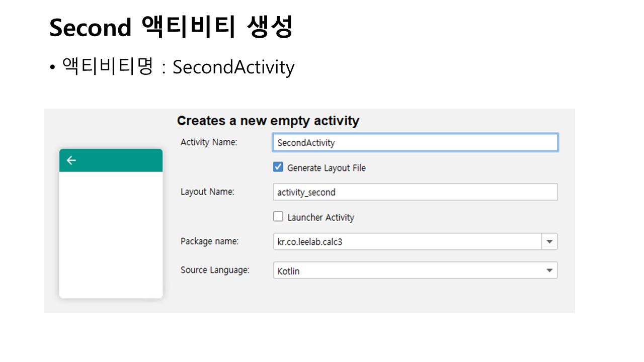Enable the Launcher Activity checkbox
The height and width of the screenshot is (362, 644).
tap(278, 217)
